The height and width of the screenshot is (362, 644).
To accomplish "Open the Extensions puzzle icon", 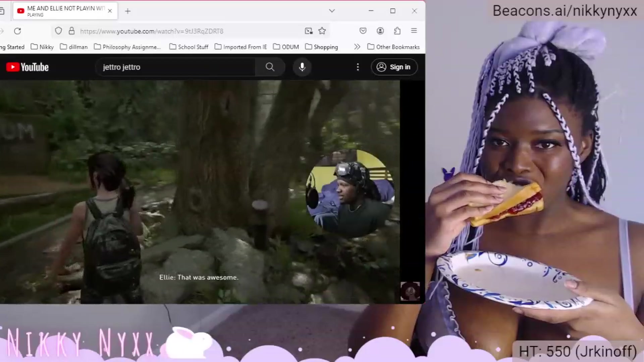I will 397,31.
